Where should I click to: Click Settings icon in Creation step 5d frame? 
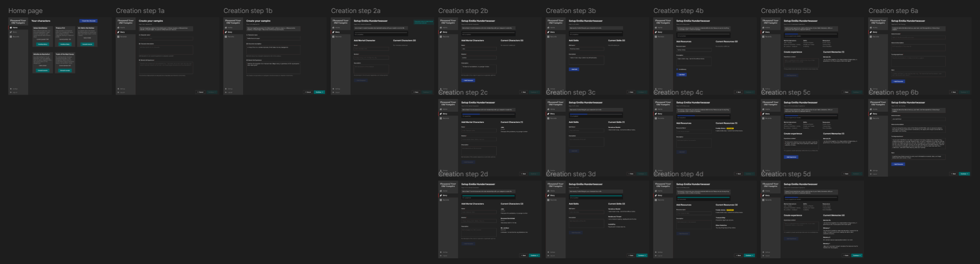pyautogui.click(x=764, y=252)
